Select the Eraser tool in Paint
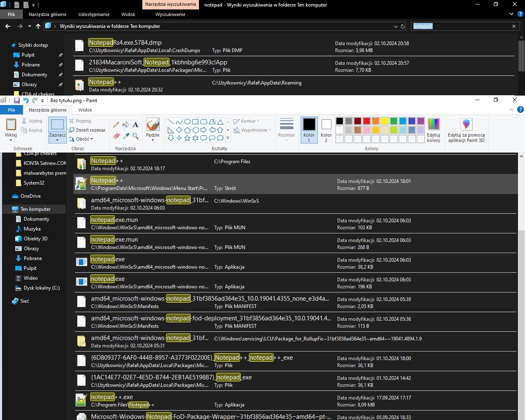The width and height of the screenshot is (525, 420). click(x=116, y=136)
